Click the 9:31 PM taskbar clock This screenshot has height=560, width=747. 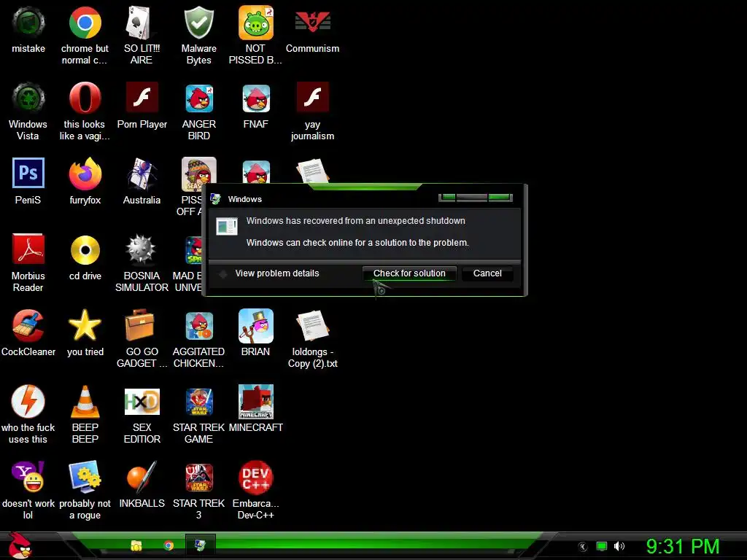pyautogui.click(x=682, y=546)
